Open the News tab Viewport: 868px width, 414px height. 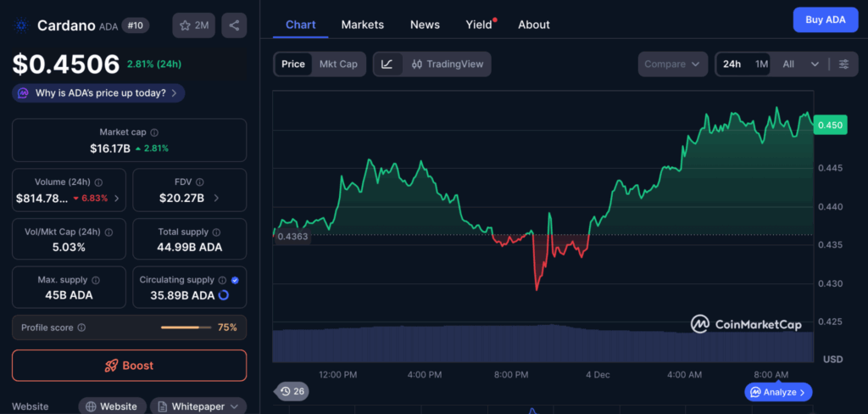coord(425,25)
